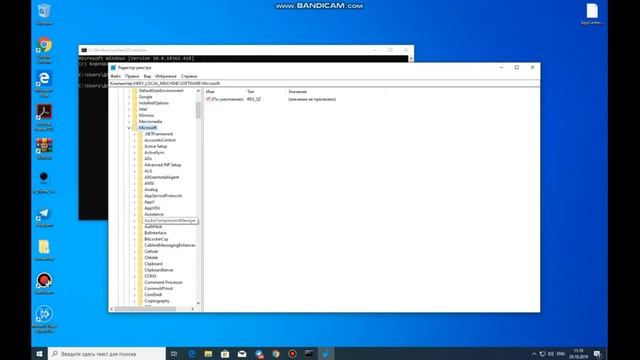Expand the Active Setup key
The image size is (640, 360).
click(x=135, y=146)
